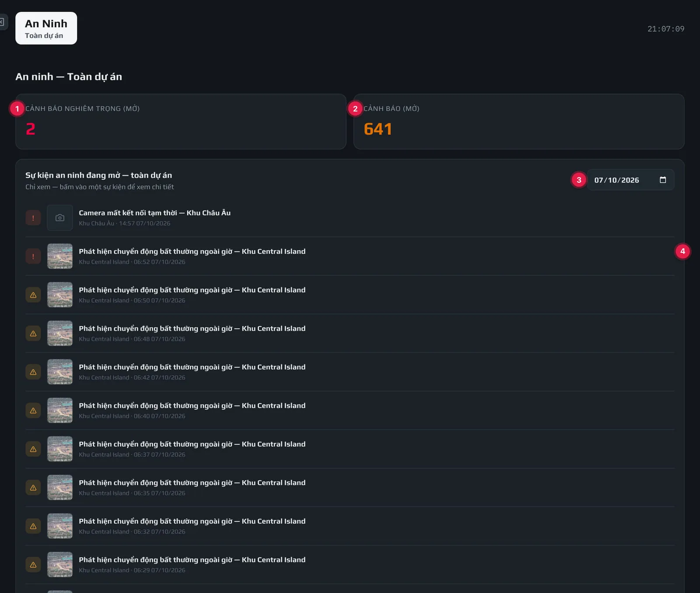Open the unusual motion event at 06:52
Viewport: 700px width, 593px height.
350,256
